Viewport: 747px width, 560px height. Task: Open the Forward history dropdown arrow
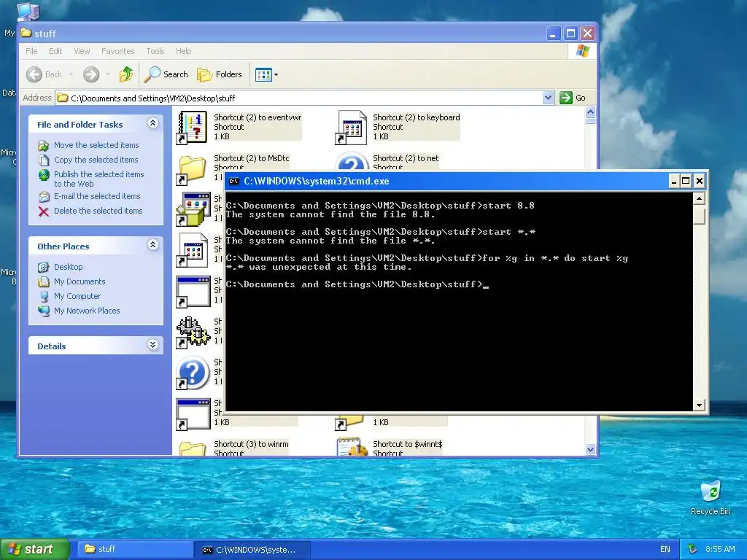pos(108,74)
